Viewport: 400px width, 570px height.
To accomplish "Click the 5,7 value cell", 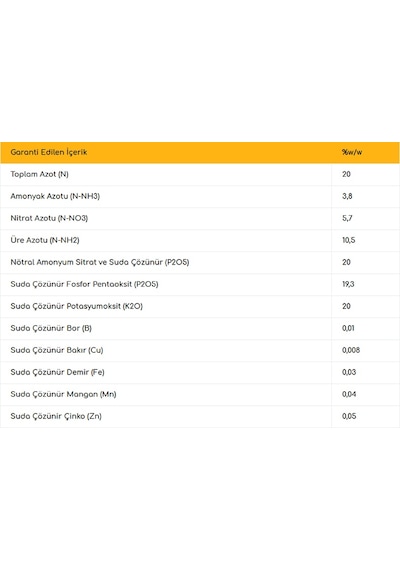I will coord(365,218).
